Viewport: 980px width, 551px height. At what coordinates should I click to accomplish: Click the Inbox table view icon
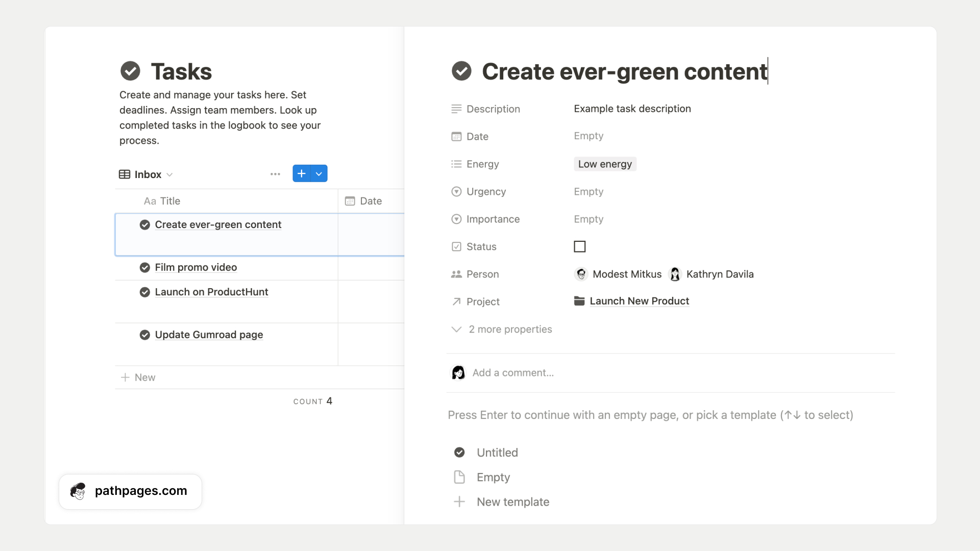[x=125, y=174]
